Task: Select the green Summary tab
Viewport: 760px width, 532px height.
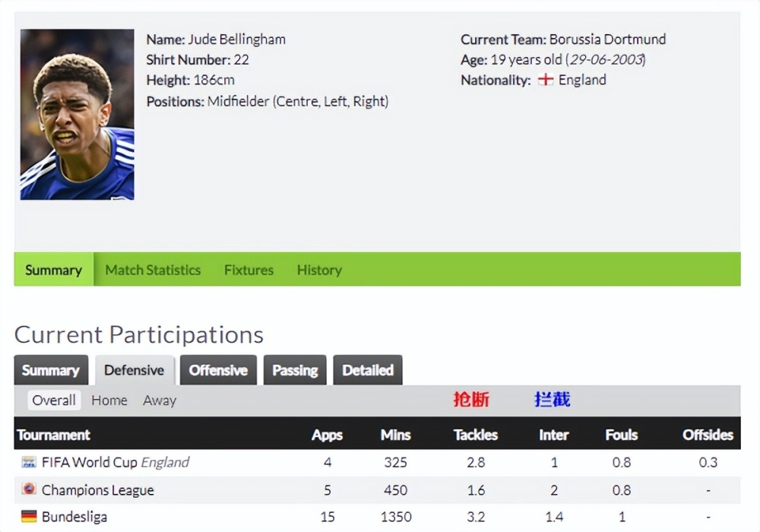Action: (54, 269)
